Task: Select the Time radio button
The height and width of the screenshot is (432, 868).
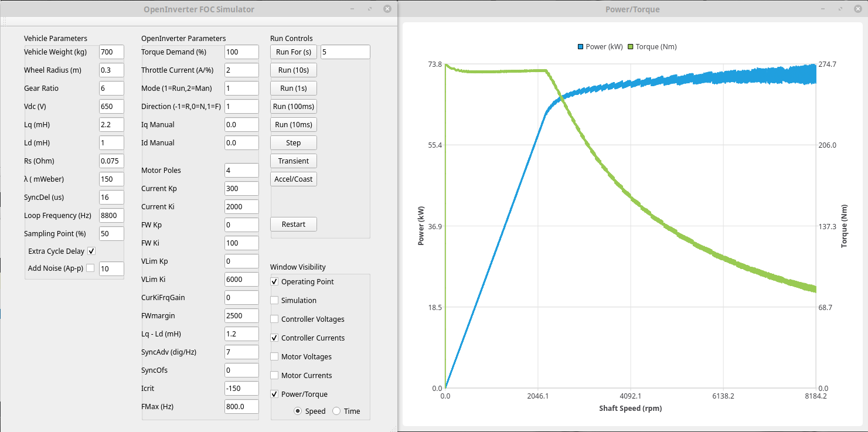Action: [336, 411]
